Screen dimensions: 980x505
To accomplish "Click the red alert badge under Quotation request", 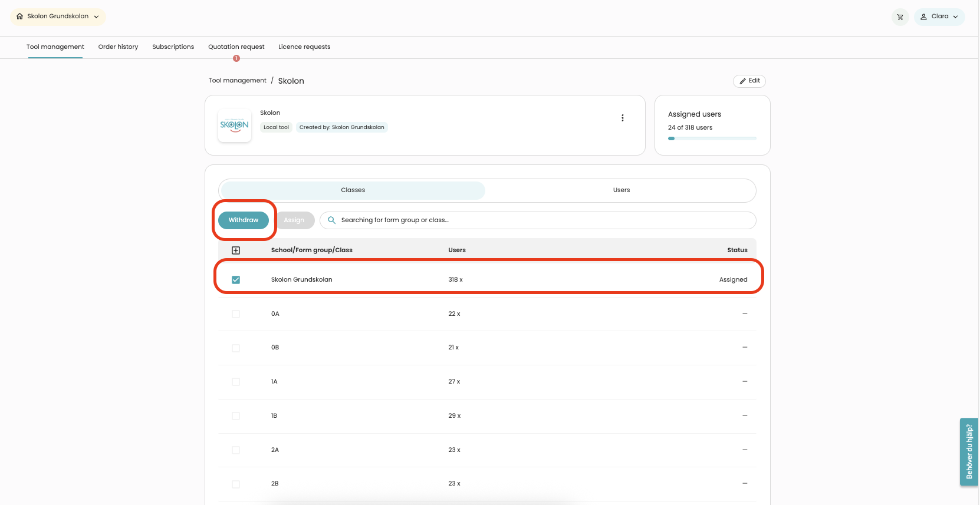I will pos(236,58).
